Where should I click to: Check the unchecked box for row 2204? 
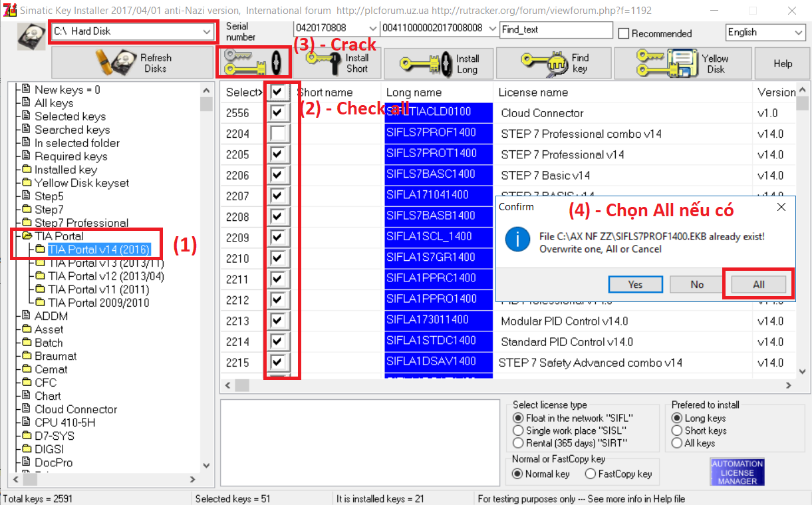point(278,133)
